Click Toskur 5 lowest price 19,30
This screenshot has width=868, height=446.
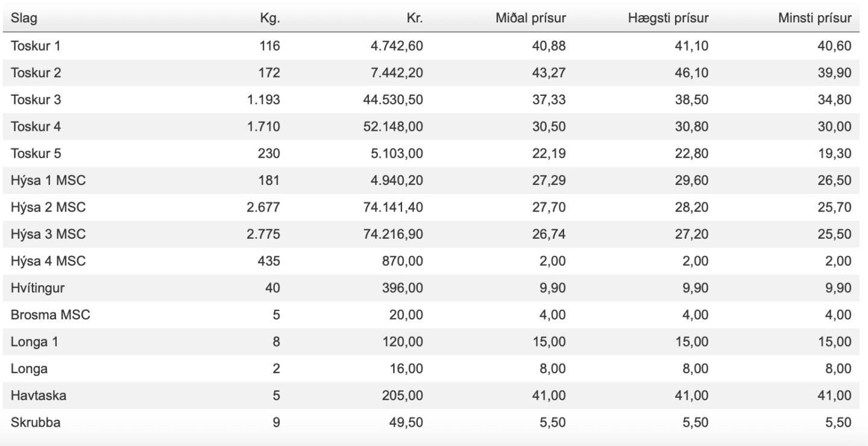click(x=835, y=154)
